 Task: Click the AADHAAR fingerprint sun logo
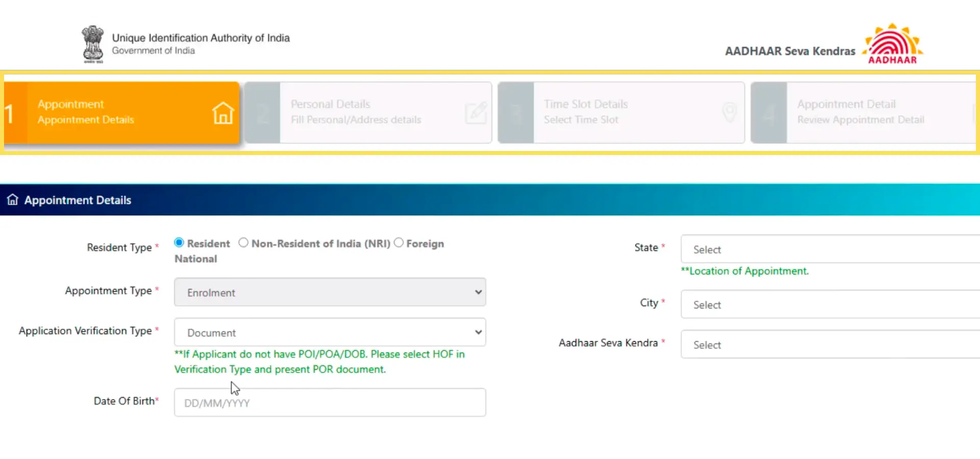[x=893, y=44]
